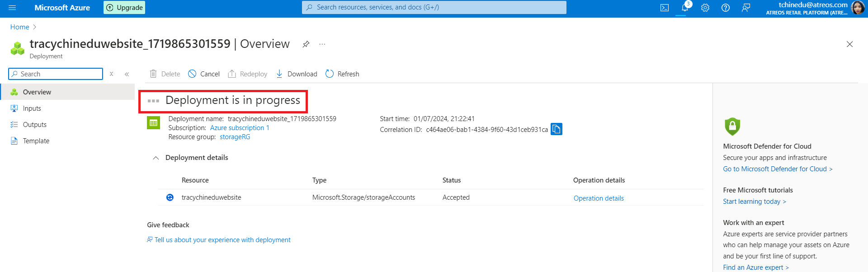Open the portal settings gear

705,8
